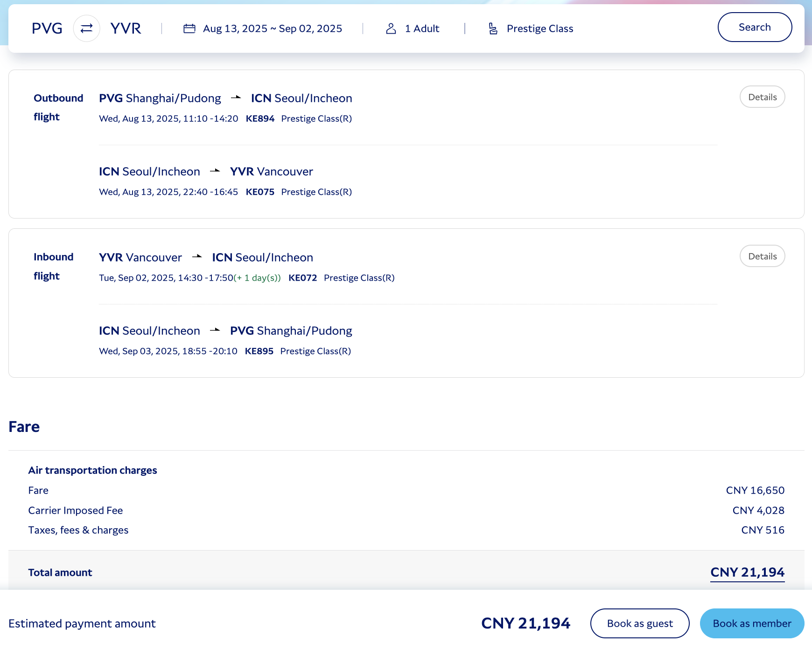Choose Book as member

751,623
